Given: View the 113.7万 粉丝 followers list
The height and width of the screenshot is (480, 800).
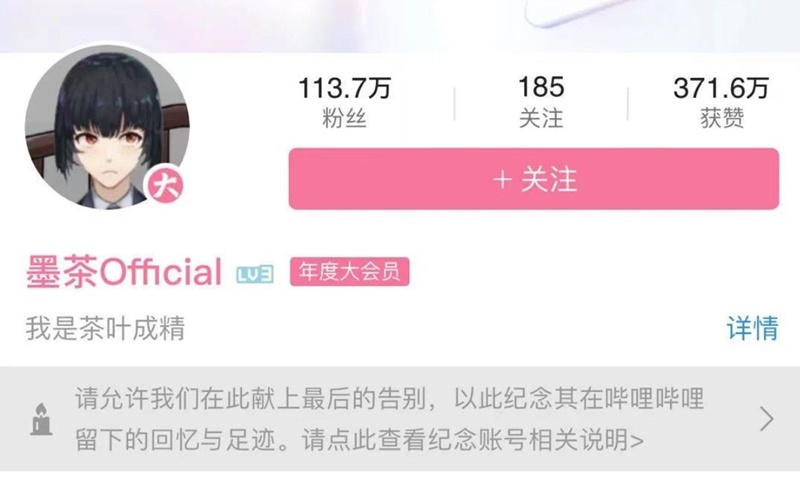Looking at the screenshot, I should point(344,102).
